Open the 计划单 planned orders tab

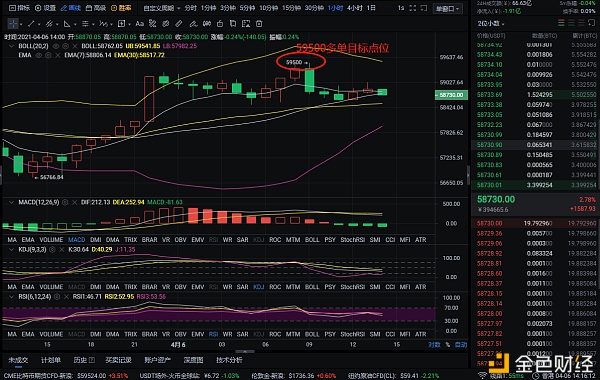(x=51, y=360)
